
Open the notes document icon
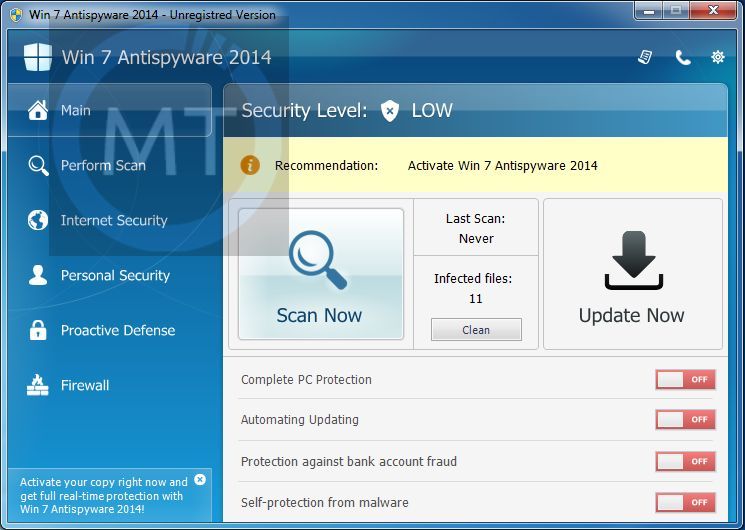(x=645, y=57)
